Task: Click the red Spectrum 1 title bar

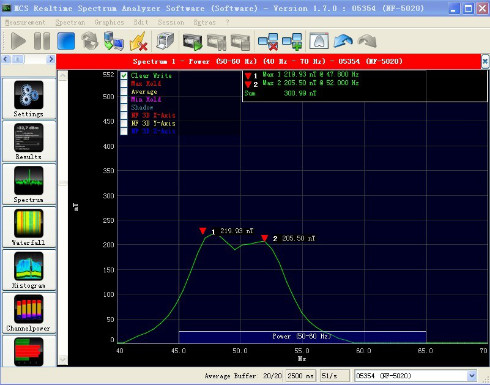Action: [x=268, y=62]
